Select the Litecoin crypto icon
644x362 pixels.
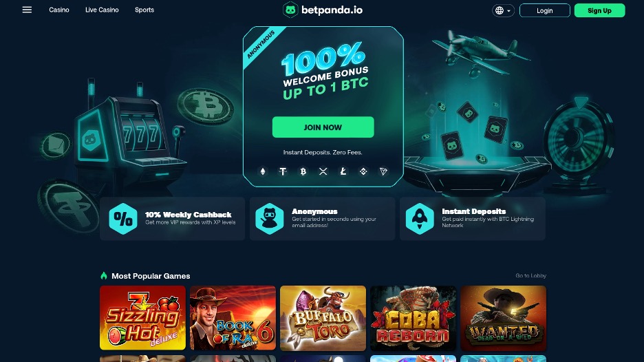point(343,171)
